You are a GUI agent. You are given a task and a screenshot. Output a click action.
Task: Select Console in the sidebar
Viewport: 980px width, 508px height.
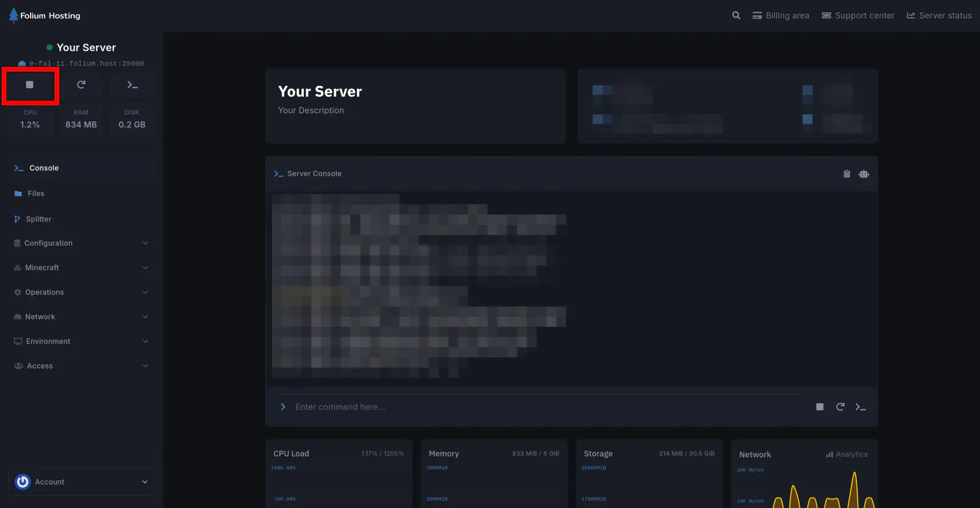tap(43, 168)
